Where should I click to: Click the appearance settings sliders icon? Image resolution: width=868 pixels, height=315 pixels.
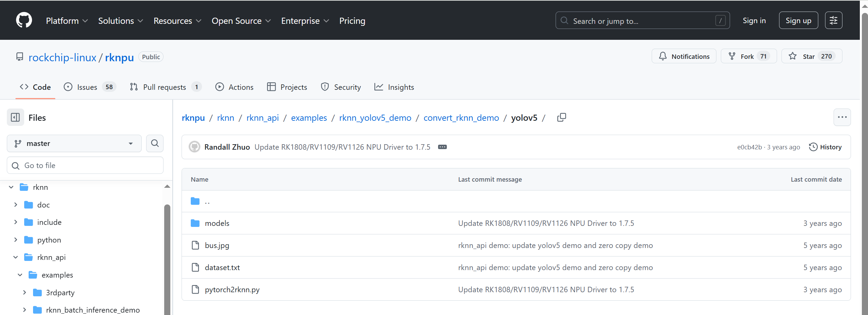click(833, 20)
